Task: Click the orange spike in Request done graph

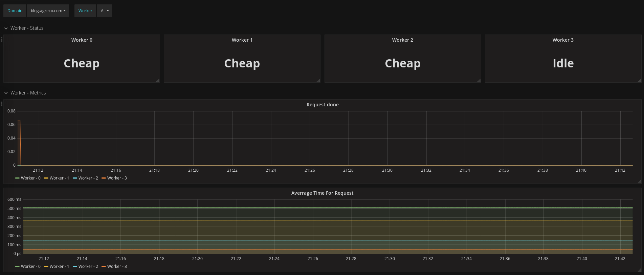Action: (19, 142)
